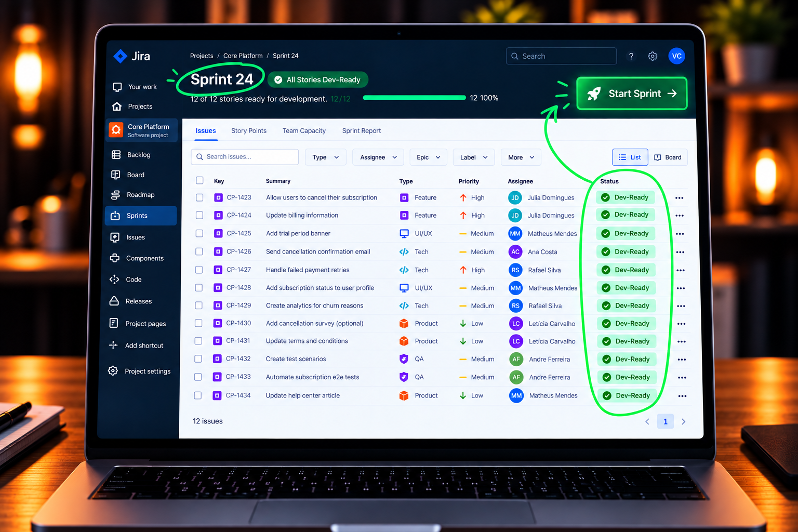The image size is (798, 532).
Task: Switch to the Issues tab
Action: click(206, 131)
